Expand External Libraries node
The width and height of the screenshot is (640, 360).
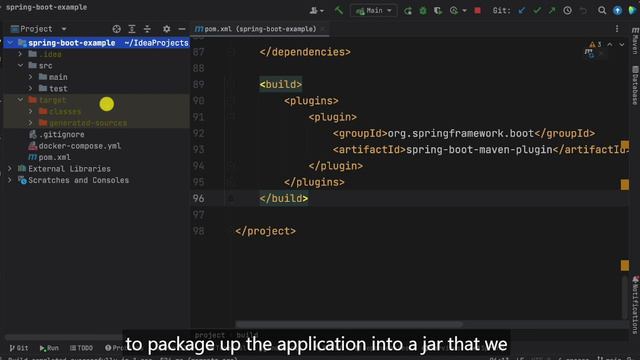(10, 168)
